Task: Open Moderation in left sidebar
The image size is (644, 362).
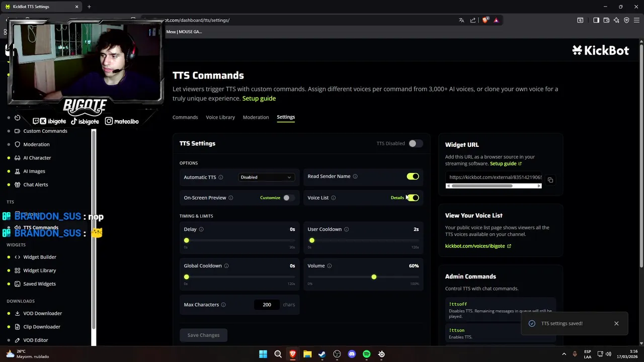Action: click(36, 144)
